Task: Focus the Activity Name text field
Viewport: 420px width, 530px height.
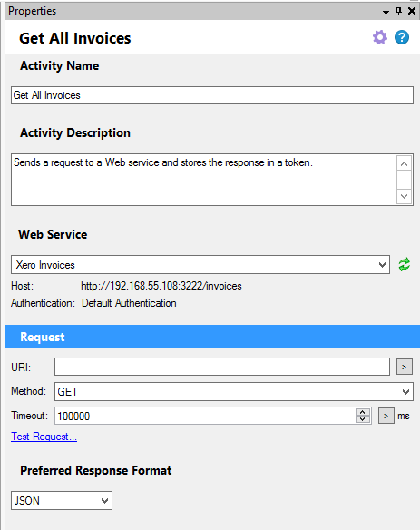Action: [212, 95]
